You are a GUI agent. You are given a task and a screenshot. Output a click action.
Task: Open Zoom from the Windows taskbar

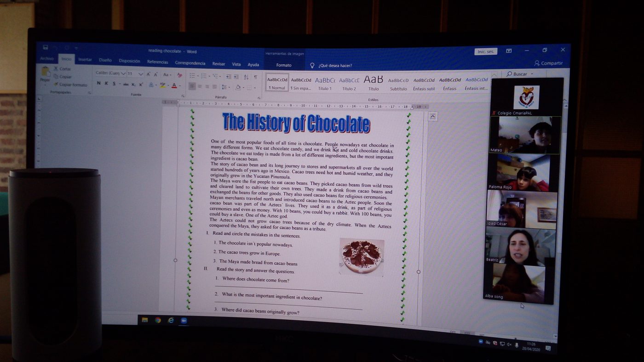[184, 321]
